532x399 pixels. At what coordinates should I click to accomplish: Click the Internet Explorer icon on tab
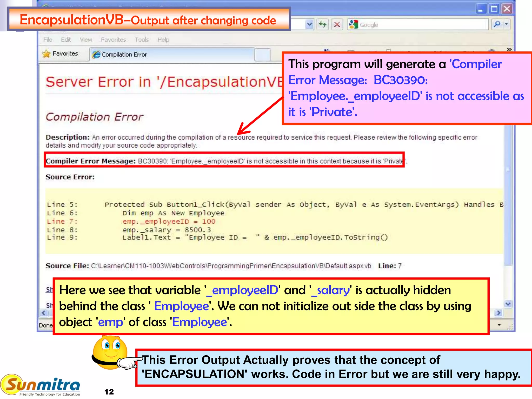(x=96, y=55)
